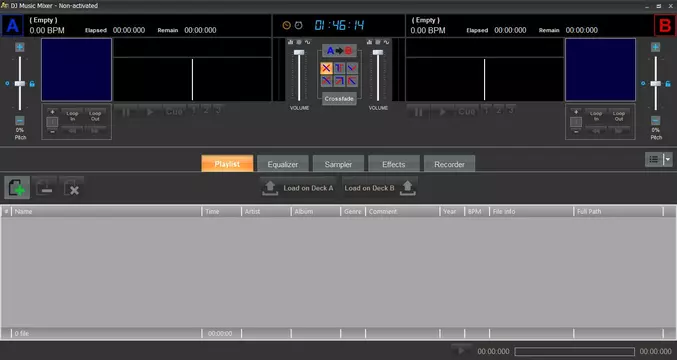Select the orange X crossfade curve icon

coord(326,68)
